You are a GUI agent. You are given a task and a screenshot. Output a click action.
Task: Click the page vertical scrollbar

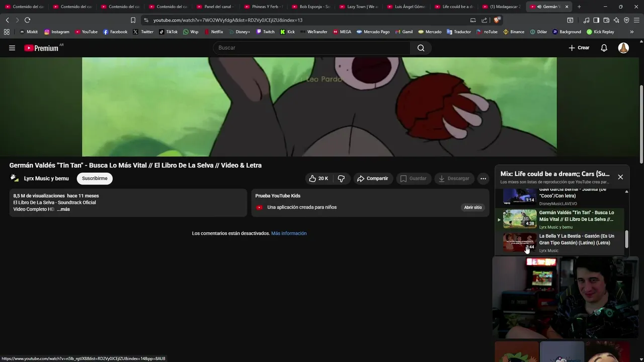(641, 124)
